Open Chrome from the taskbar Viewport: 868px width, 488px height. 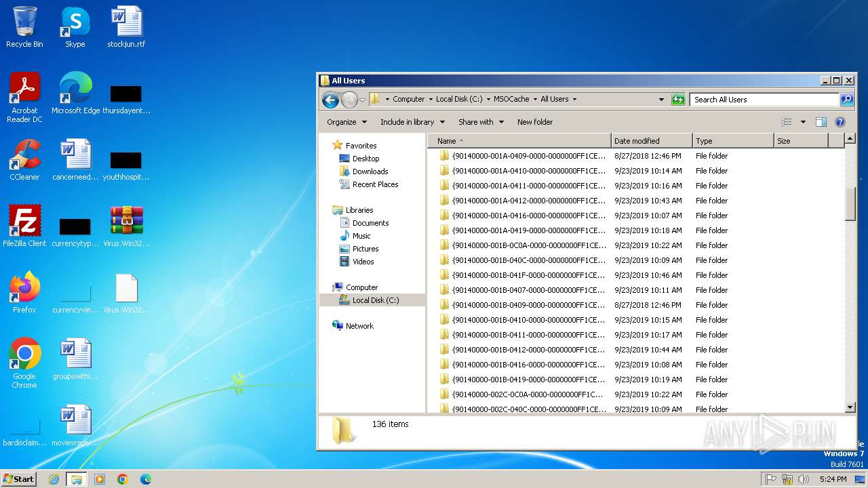pyautogui.click(x=123, y=479)
